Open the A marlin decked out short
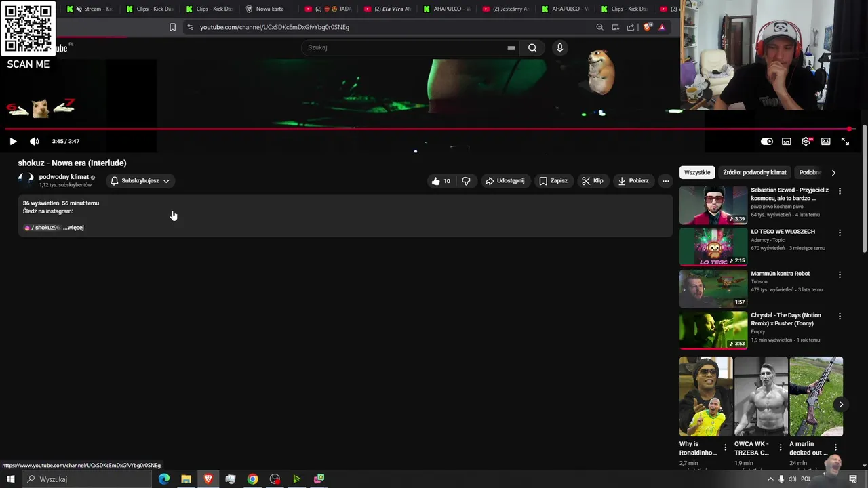868x488 pixels. (816, 396)
